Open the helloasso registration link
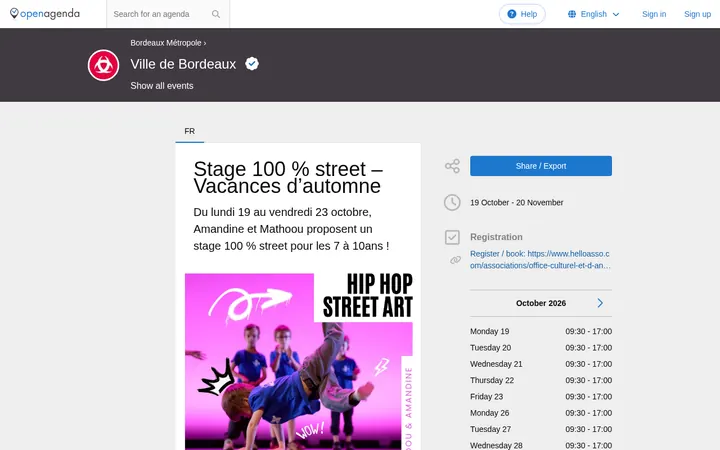This screenshot has width=720, height=450. pyautogui.click(x=540, y=259)
